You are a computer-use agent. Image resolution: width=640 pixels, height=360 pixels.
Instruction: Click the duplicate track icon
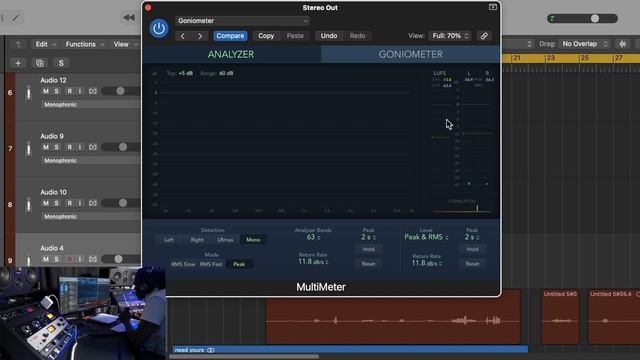(x=40, y=63)
